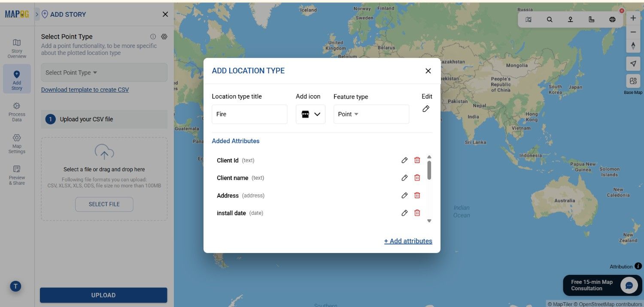
Task: Open point type settings gear
Action: tap(164, 37)
